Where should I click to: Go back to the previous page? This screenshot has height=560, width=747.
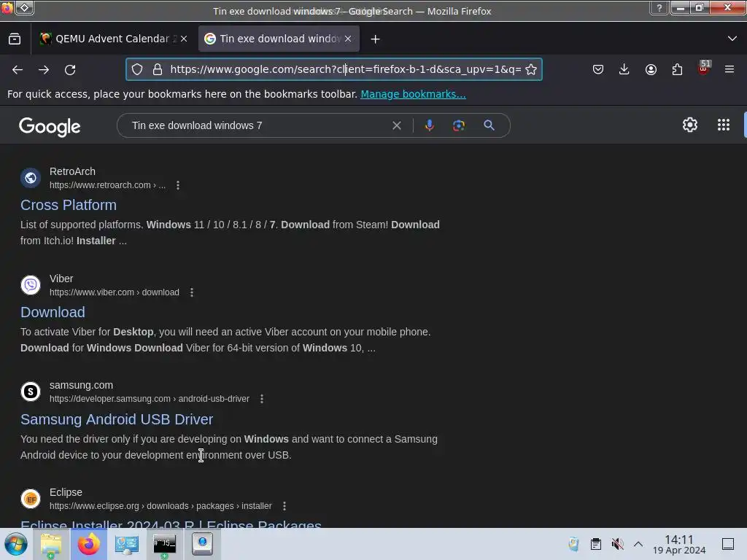coord(18,69)
